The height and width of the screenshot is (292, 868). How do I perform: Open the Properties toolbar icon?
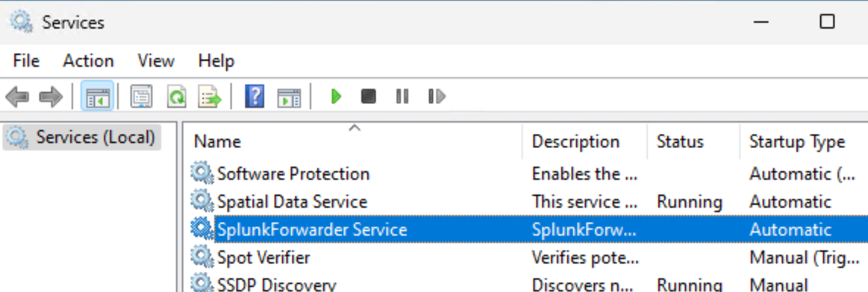coord(141,96)
